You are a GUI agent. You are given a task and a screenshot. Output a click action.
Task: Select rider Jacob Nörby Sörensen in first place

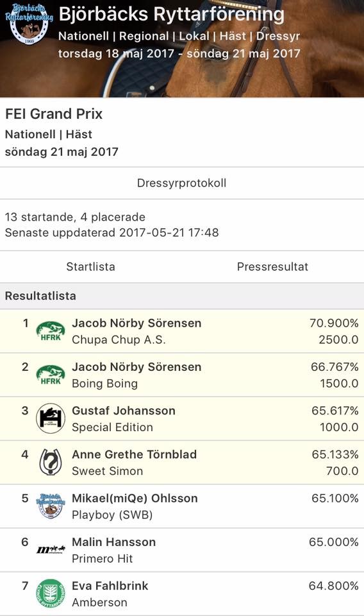point(136,323)
